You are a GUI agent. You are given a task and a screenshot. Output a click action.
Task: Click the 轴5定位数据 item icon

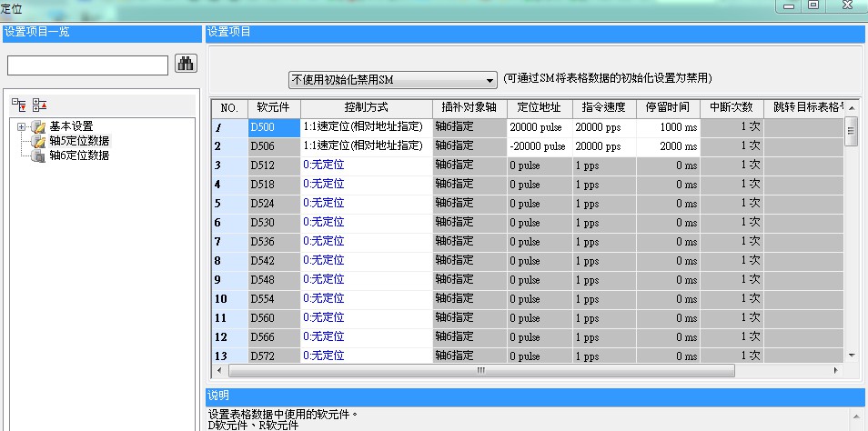point(37,141)
